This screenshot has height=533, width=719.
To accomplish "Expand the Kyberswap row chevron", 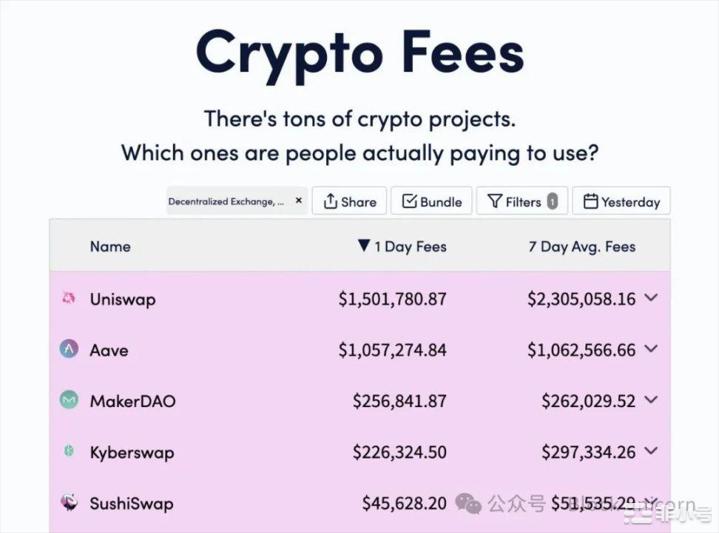I will point(651,451).
